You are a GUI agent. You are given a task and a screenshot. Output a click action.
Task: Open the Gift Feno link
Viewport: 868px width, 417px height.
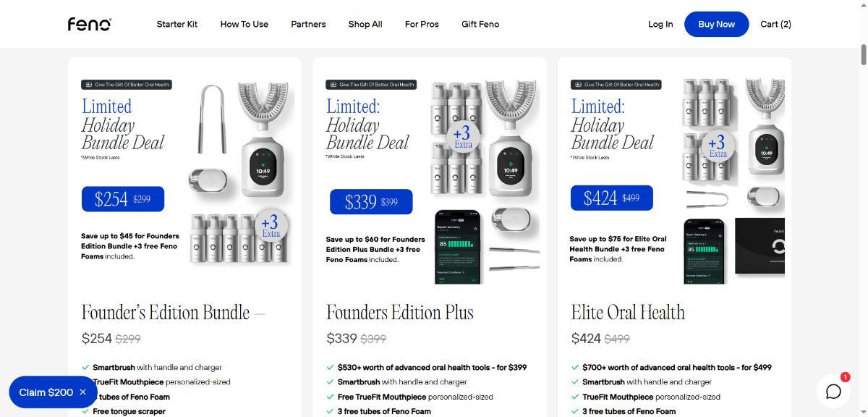pyautogui.click(x=480, y=25)
